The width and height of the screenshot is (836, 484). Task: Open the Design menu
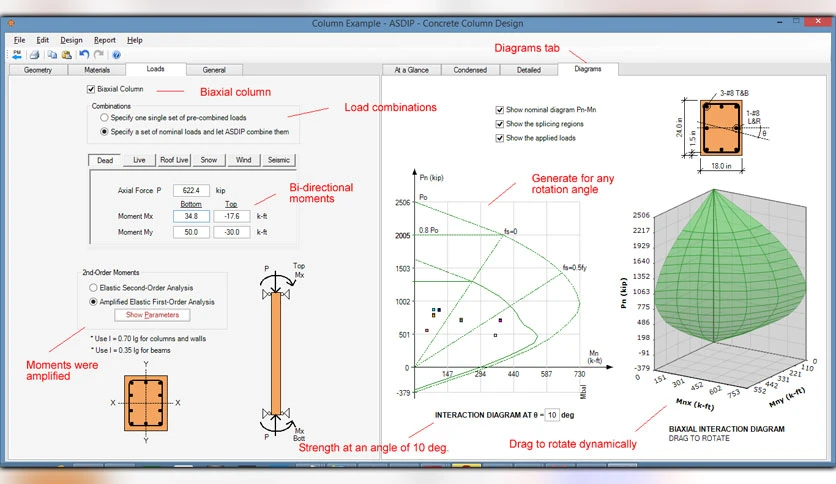click(x=71, y=40)
